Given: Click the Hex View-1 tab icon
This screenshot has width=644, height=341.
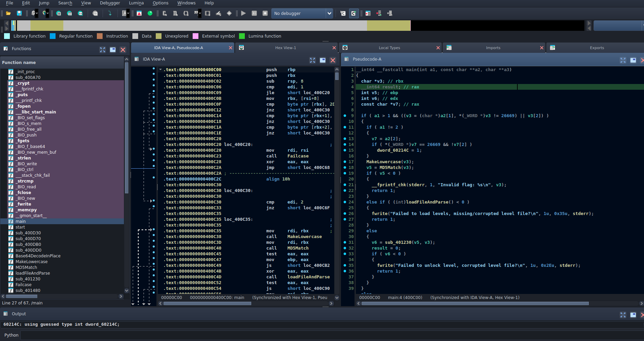Looking at the screenshot, I should point(241,48).
